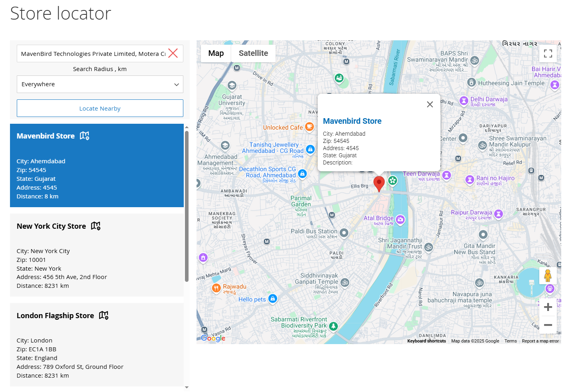578x392 pixels.
Task: Switch to Map view tab
Action: point(216,53)
